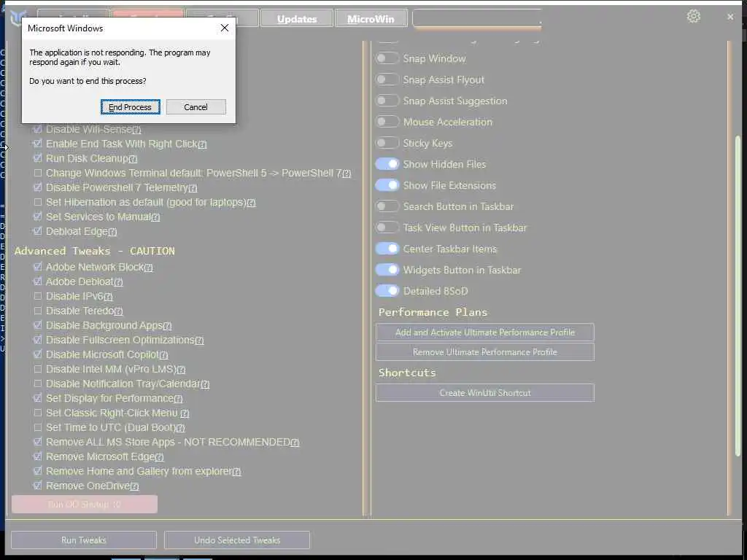Check Set Classic Right-Click Menu checkbox
The height and width of the screenshot is (560, 747).
[x=38, y=413]
